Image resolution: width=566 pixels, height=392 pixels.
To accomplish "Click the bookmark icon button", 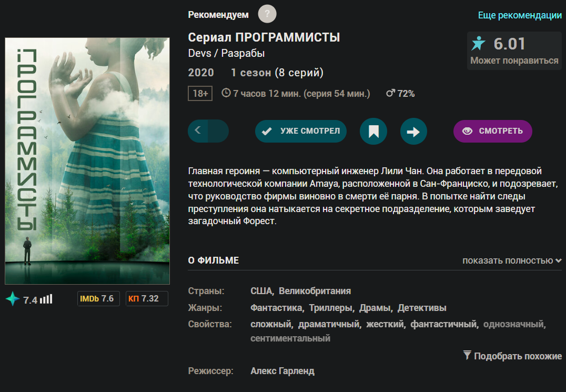I will [373, 132].
